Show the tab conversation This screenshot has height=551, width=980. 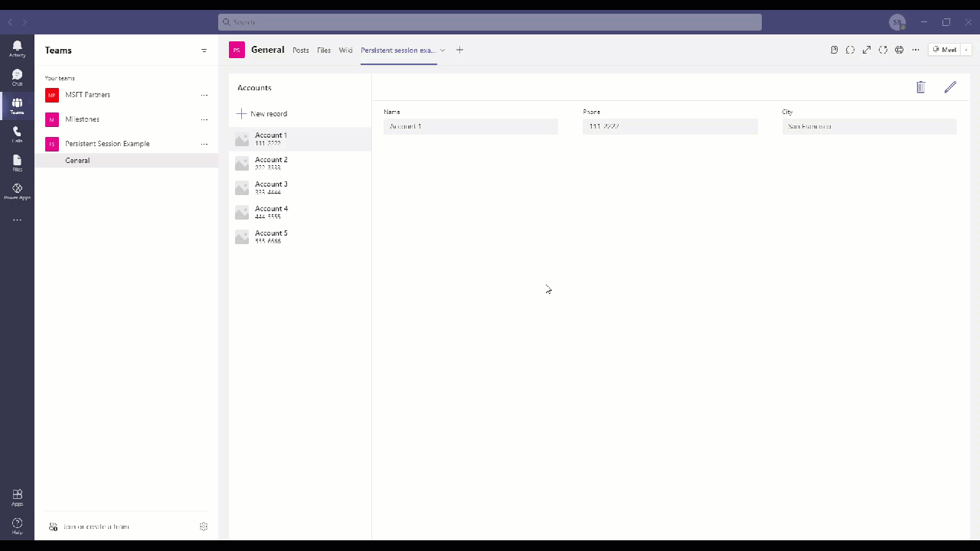(x=850, y=50)
